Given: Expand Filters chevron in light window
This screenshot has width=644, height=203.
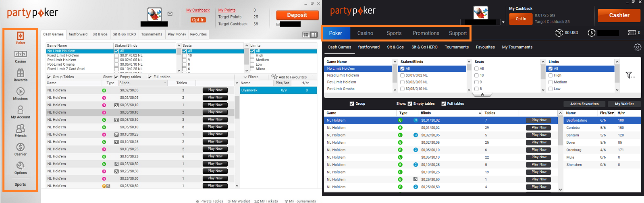Looking at the screenshot, I should tap(245, 77).
